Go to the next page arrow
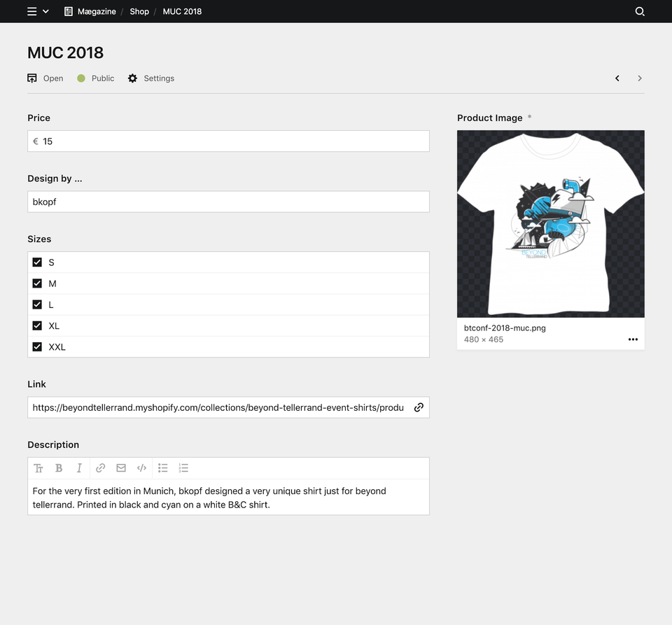This screenshot has height=625, width=672. coord(639,78)
